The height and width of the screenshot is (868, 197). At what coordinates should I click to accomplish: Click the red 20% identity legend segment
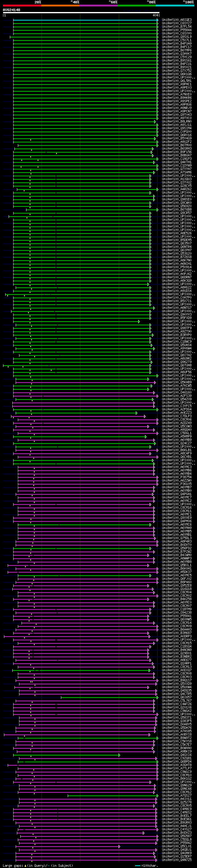(22, 6)
